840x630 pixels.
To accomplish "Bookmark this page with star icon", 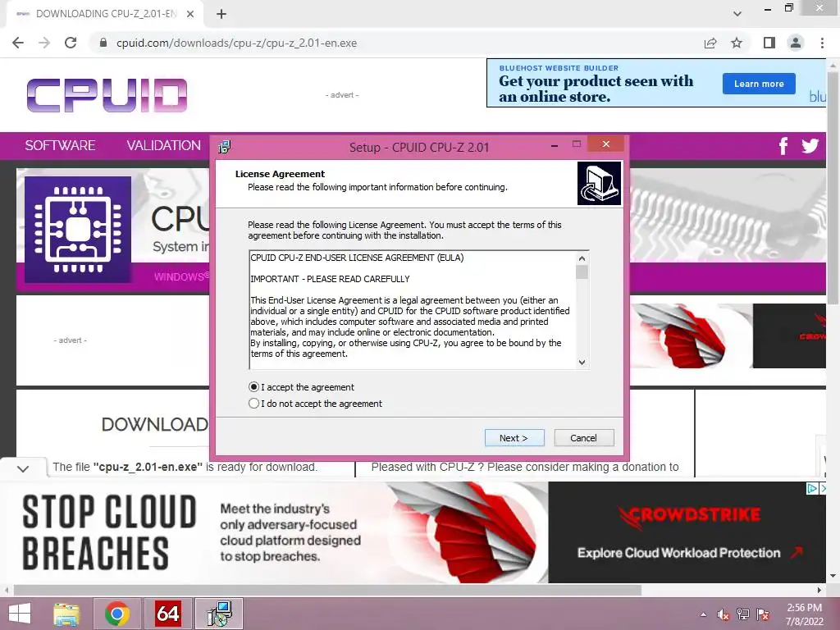I will [x=737, y=43].
